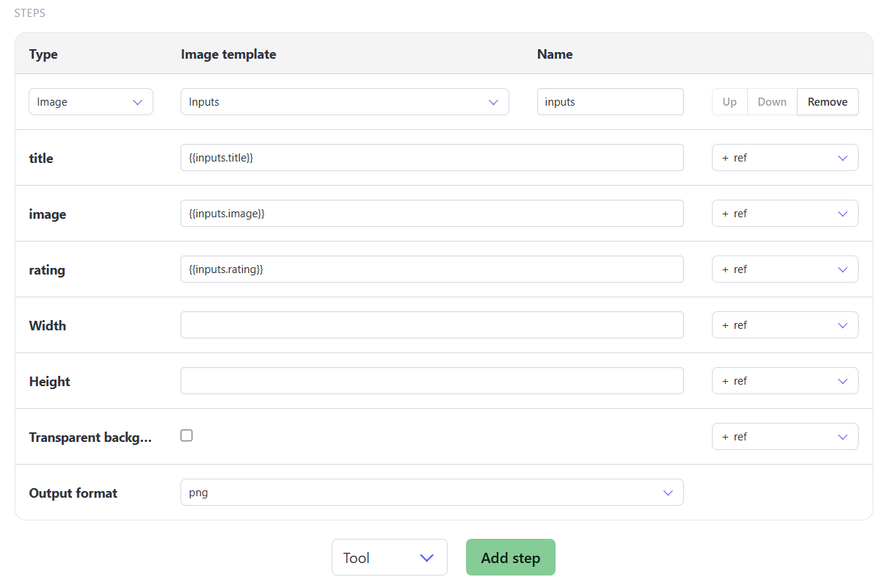The image size is (888, 588).
Task: Open the + ref dropdown for Height
Action: (785, 381)
